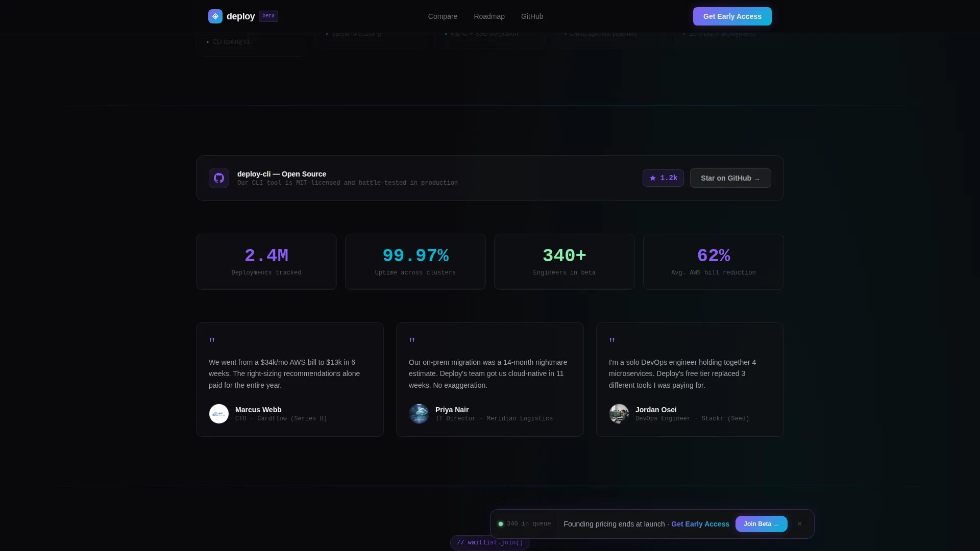Click the Join Beta button
The height and width of the screenshot is (551, 980).
(x=761, y=524)
